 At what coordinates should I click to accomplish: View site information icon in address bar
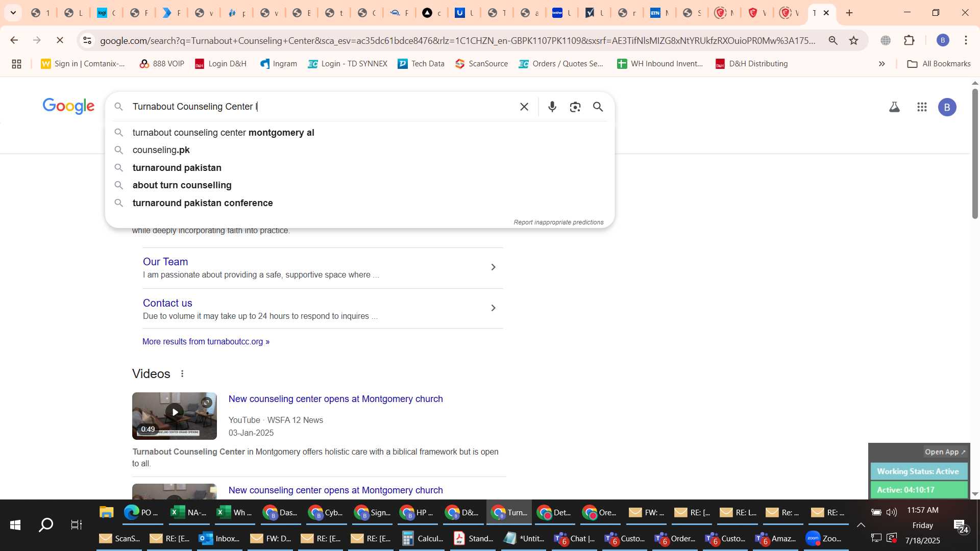coord(87,40)
